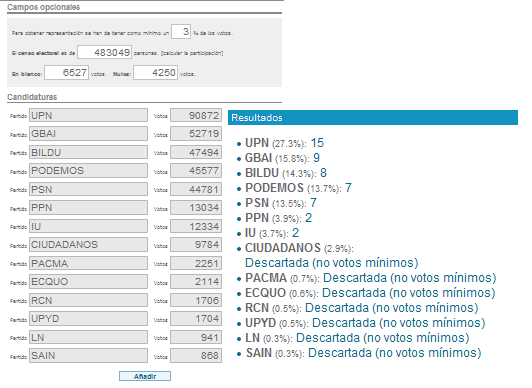Click the votes field showing 941

tap(196, 337)
